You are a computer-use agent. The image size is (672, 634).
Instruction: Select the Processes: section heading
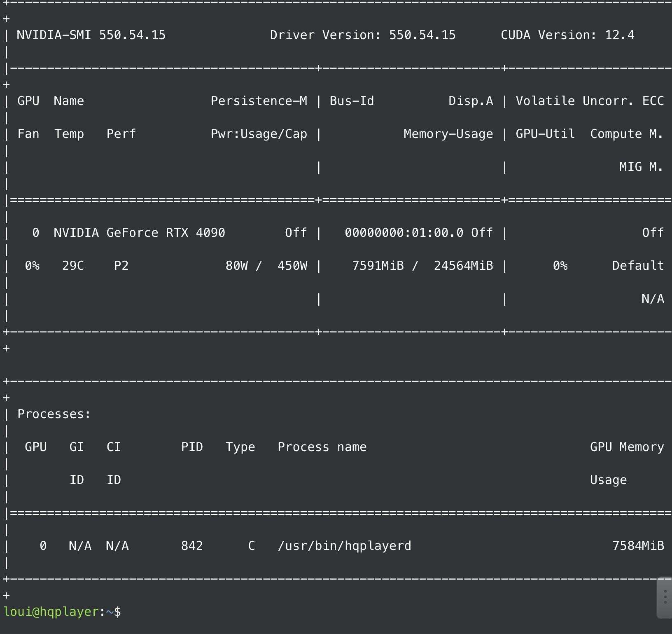54,414
